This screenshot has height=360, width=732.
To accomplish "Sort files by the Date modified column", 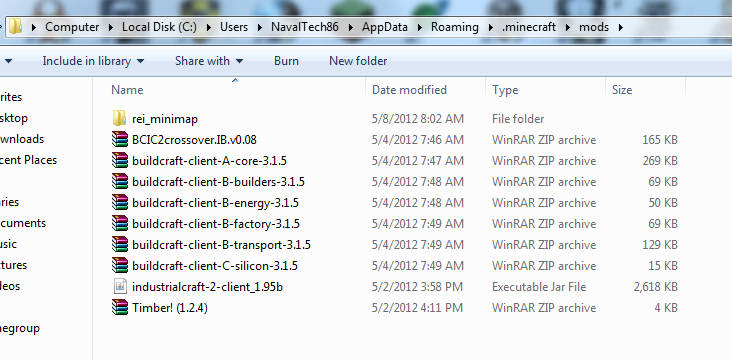I will (x=409, y=90).
